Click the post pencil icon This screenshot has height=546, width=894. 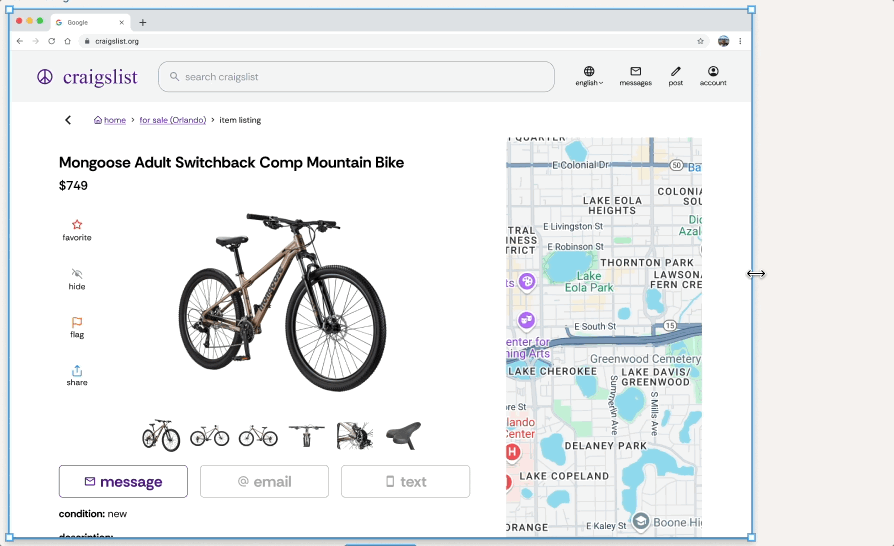tap(676, 76)
